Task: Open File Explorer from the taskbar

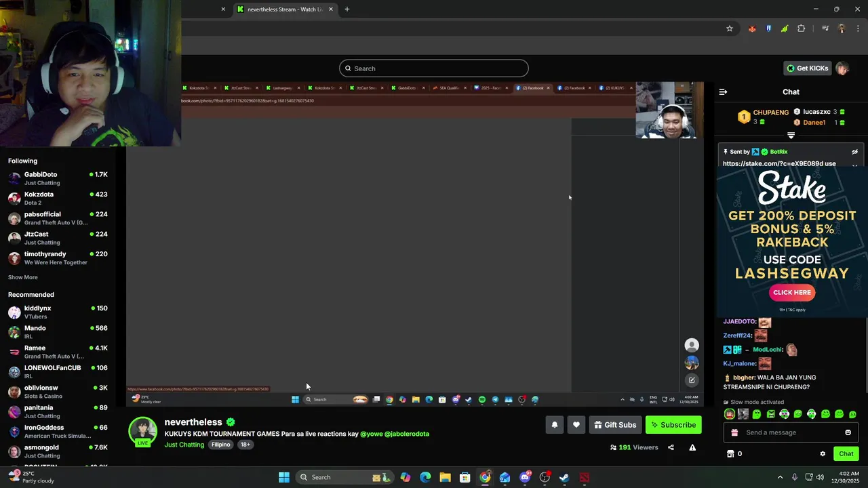Action: pos(445,477)
